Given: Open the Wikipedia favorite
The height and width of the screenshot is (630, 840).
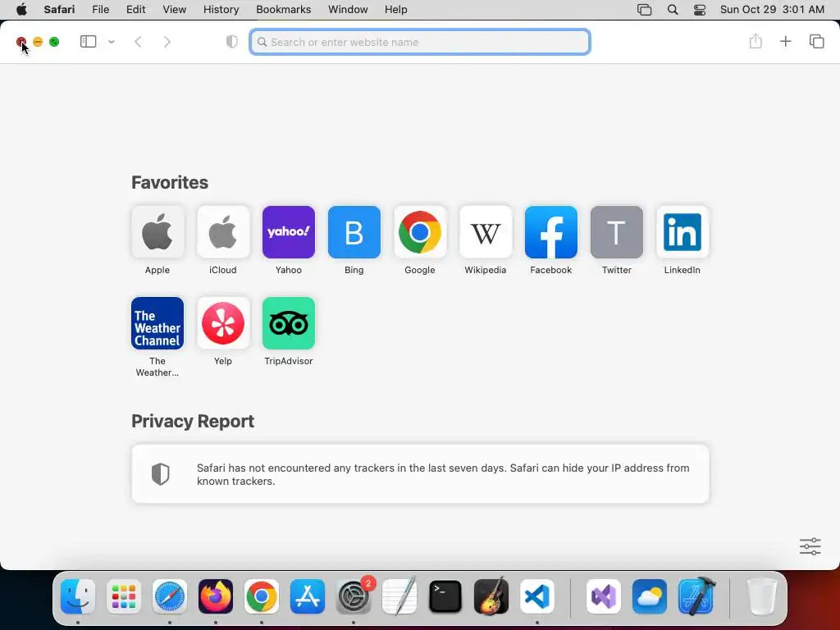Looking at the screenshot, I should point(486,232).
